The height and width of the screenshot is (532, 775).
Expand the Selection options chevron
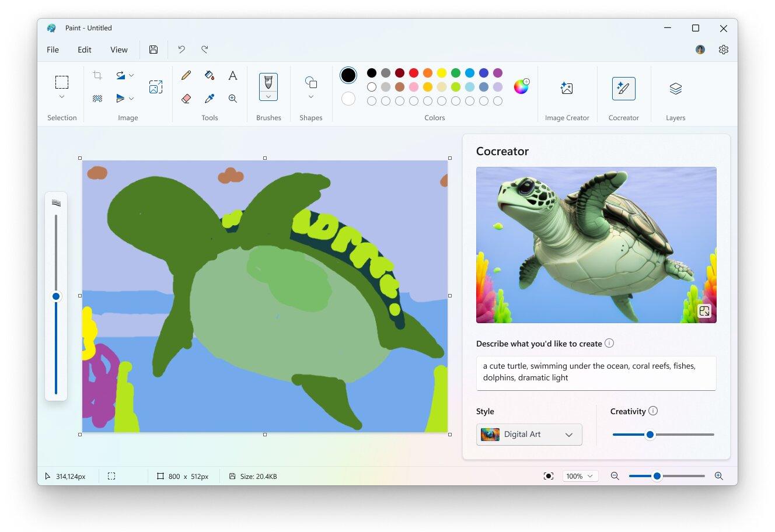tap(62, 97)
